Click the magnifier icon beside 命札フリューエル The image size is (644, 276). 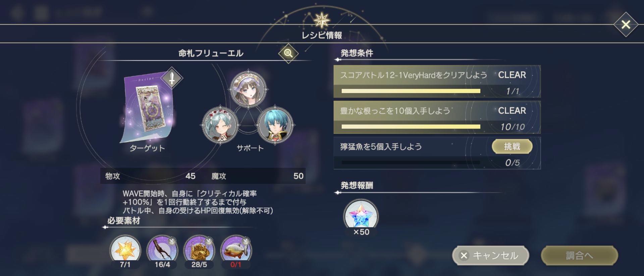click(288, 53)
